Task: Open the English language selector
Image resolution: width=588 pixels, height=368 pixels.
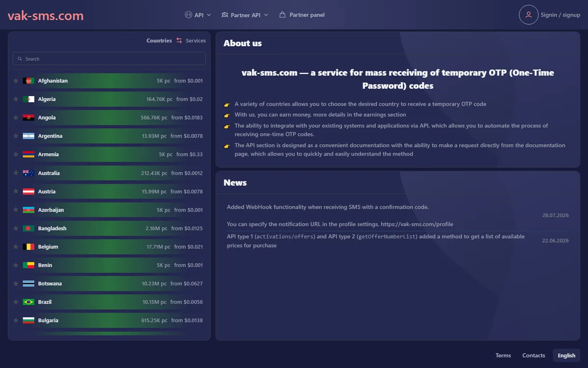Action: 566,355
